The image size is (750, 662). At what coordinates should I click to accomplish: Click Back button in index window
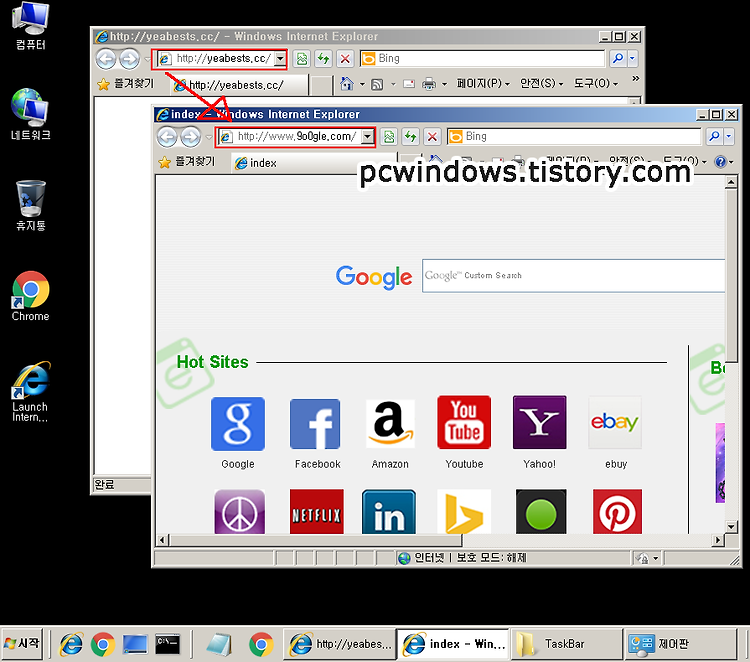click(167, 137)
